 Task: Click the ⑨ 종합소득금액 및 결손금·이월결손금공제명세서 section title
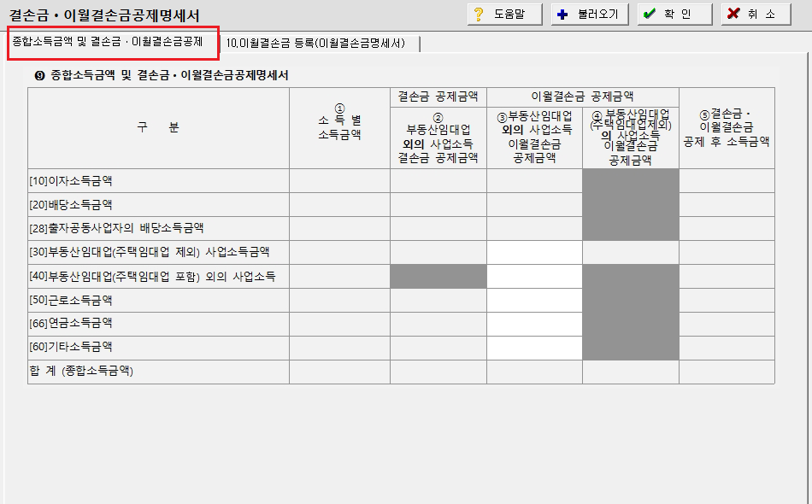tap(162, 75)
